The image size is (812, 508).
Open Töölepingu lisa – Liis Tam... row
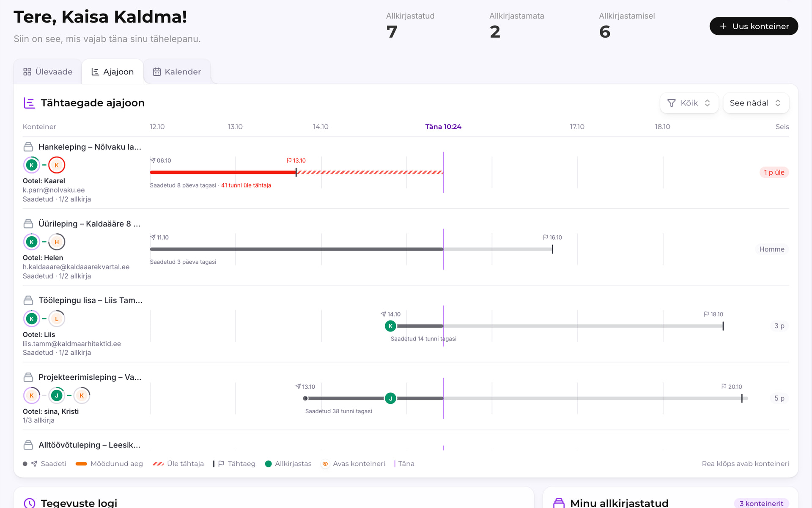pos(406,324)
